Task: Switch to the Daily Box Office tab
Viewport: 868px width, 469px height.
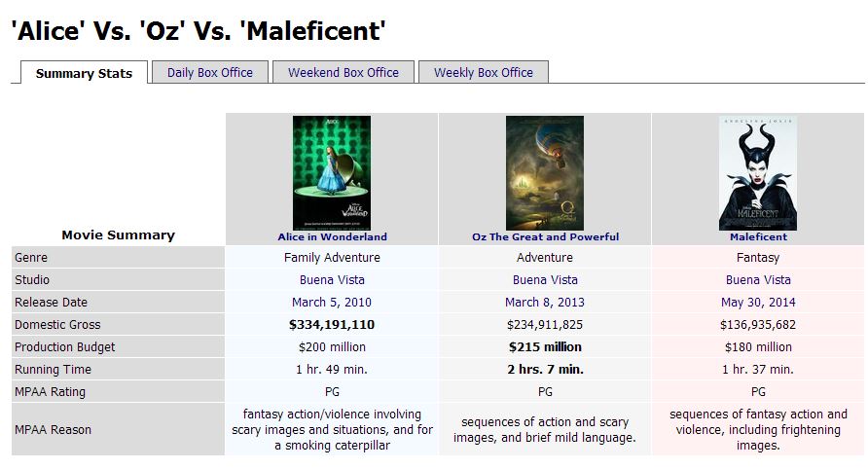Action: pos(209,72)
